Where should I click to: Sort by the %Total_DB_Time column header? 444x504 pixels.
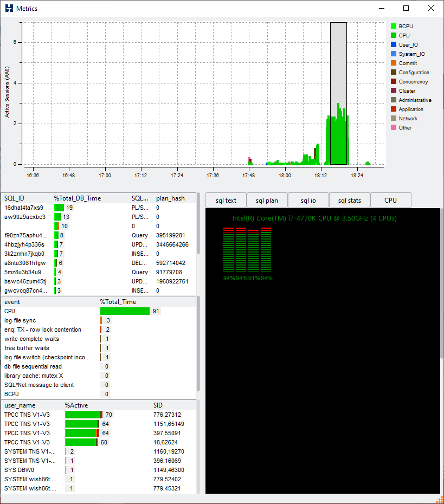(77, 198)
